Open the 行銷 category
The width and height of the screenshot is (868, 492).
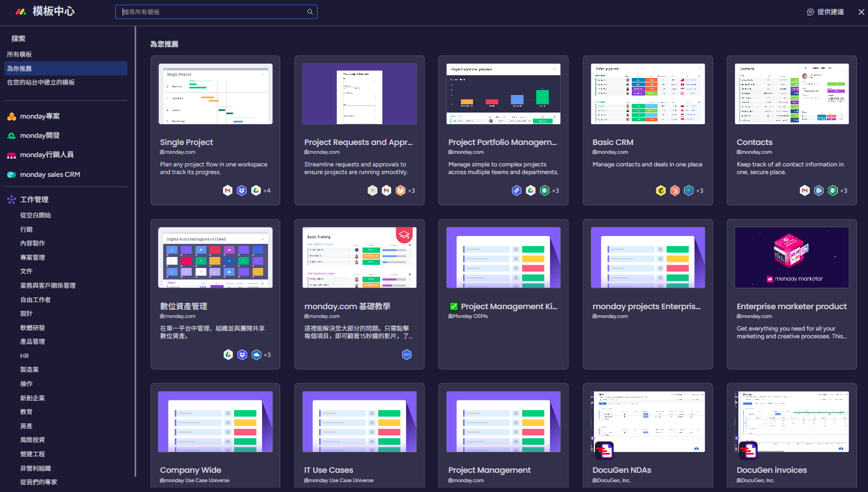click(26, 230)
